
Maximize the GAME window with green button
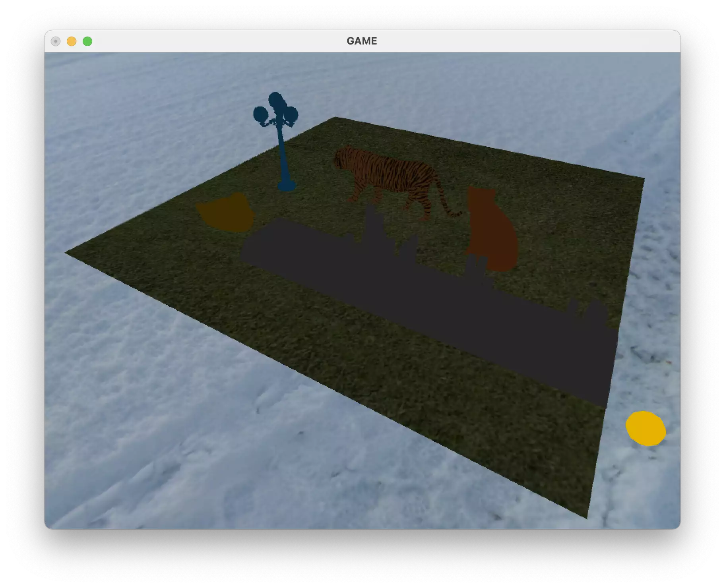[x=87, y=41]
